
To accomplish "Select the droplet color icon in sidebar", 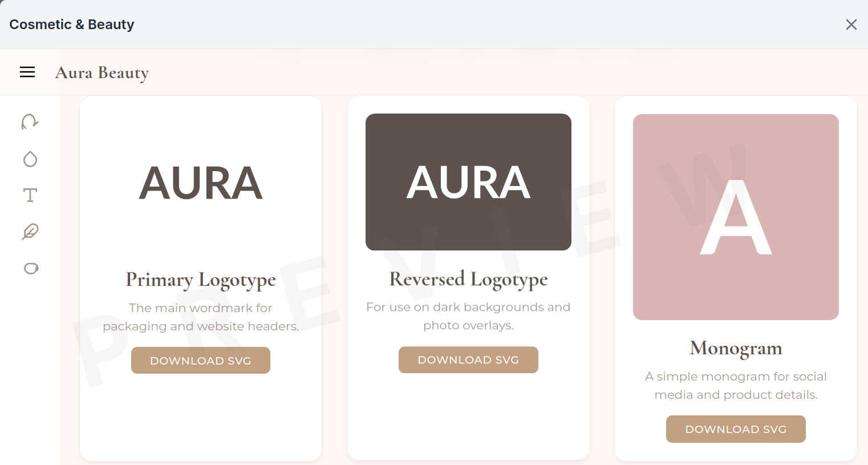I will point(30,159).
